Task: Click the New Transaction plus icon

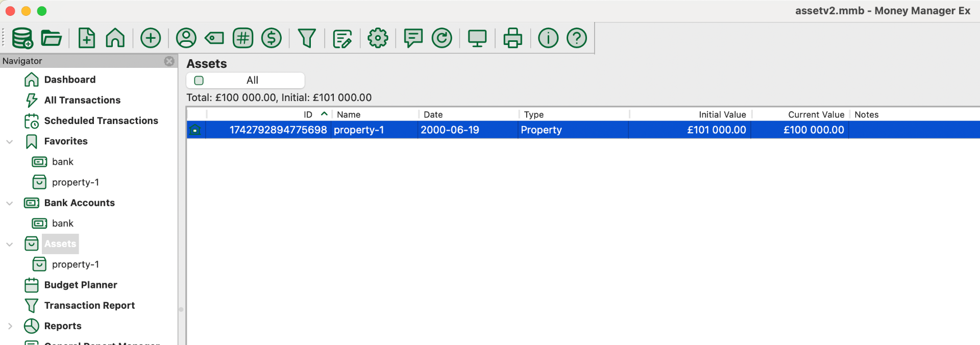Action: pos(151,38)
